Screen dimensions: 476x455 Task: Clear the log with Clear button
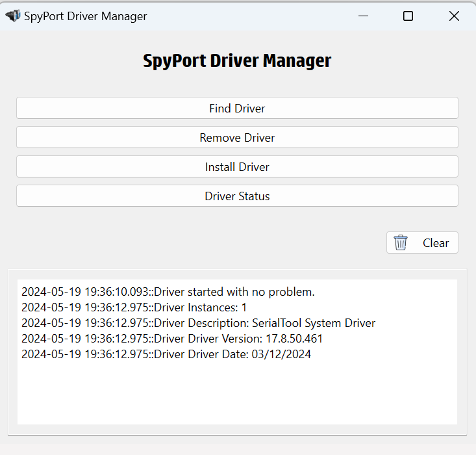(422, 242)
